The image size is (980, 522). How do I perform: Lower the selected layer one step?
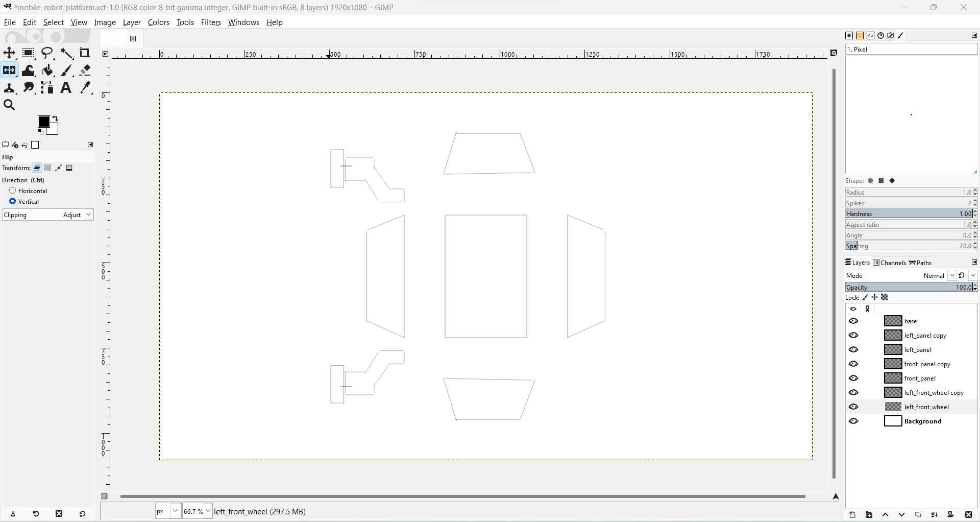[x=901, y=515]
